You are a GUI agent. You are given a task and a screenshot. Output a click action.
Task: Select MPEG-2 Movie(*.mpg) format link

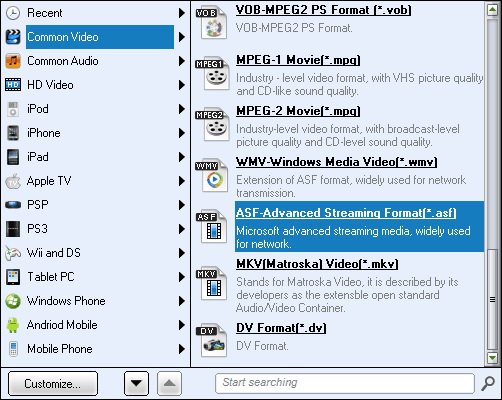click(x=298, y=111)
